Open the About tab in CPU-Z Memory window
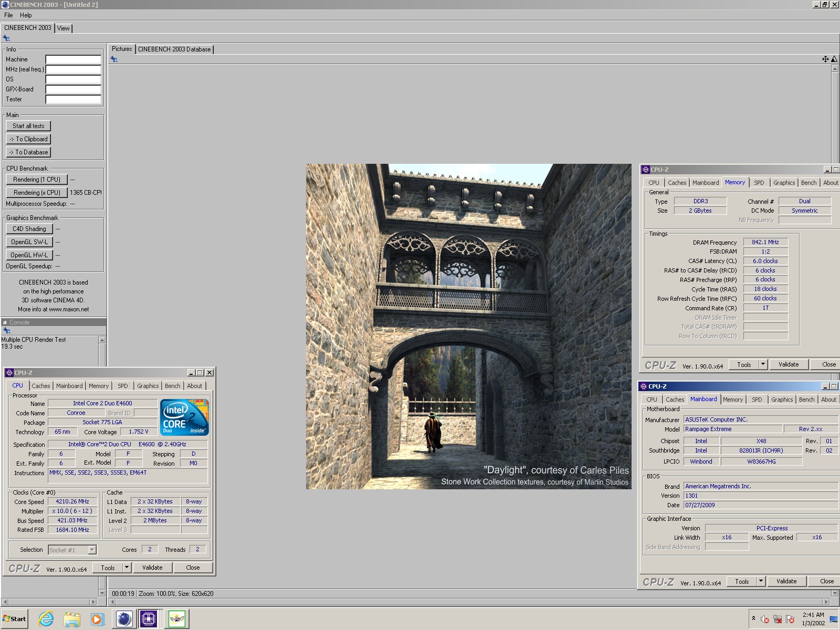 831,183
